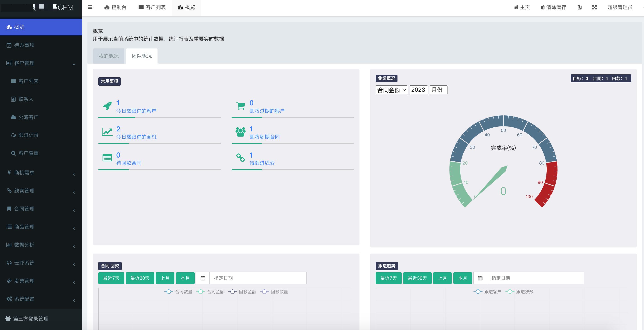Click the 指定日期 field in 跟进趋势

tap(535, 278)
